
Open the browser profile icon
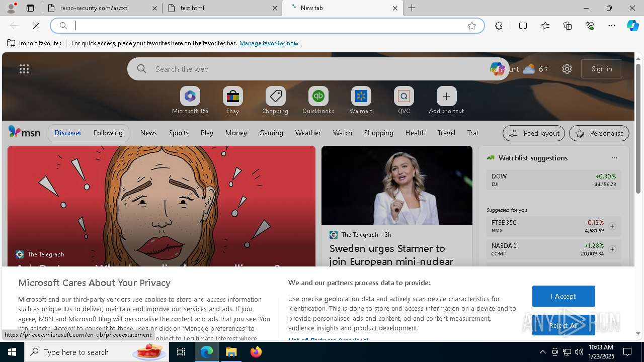(x=11, y=8)
